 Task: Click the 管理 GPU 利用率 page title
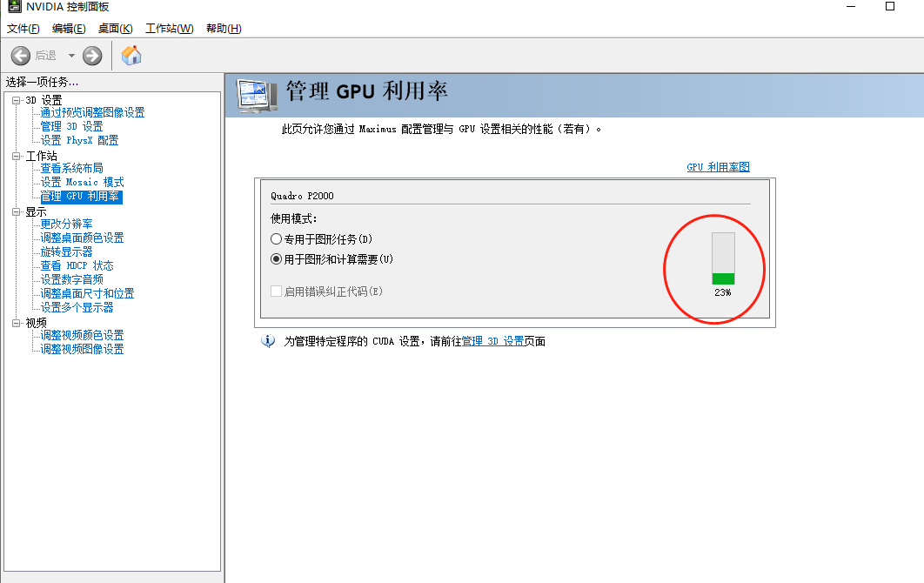366,90
